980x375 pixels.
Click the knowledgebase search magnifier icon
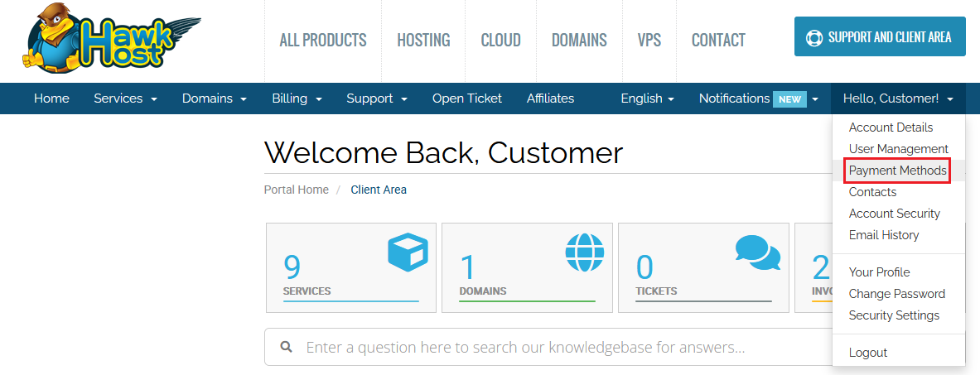click(286, 348)
